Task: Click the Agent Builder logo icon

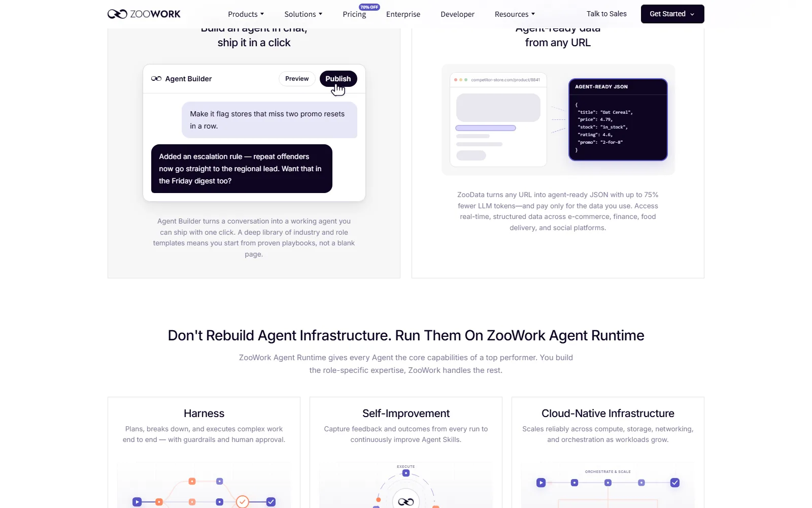Action: (x=156, y=79)
